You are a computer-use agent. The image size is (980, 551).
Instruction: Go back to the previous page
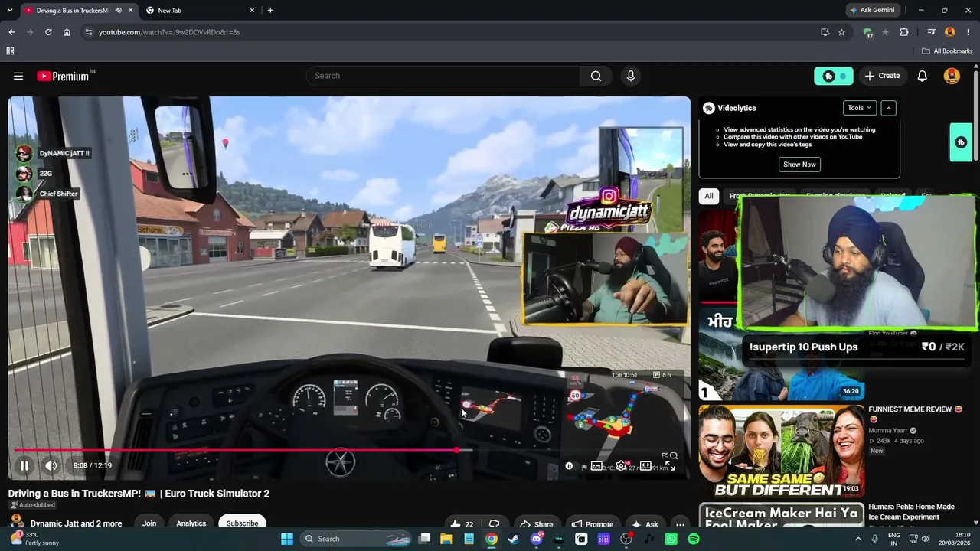[11, 32]
